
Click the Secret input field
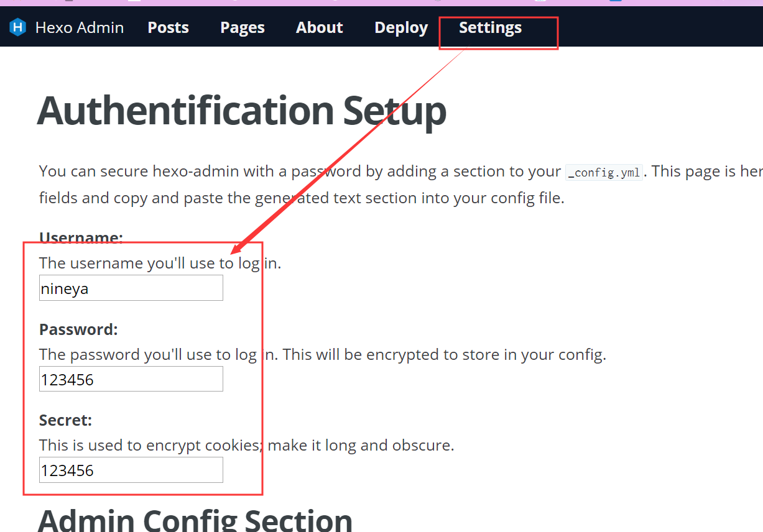pyautogui.click(x=131, y=470)
